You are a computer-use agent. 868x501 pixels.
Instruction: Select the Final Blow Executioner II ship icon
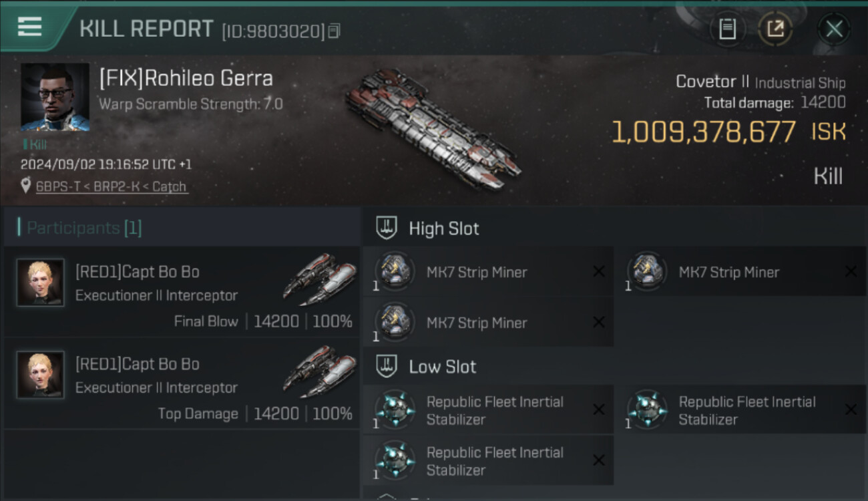pyautogui.click(x=319, y=275)
